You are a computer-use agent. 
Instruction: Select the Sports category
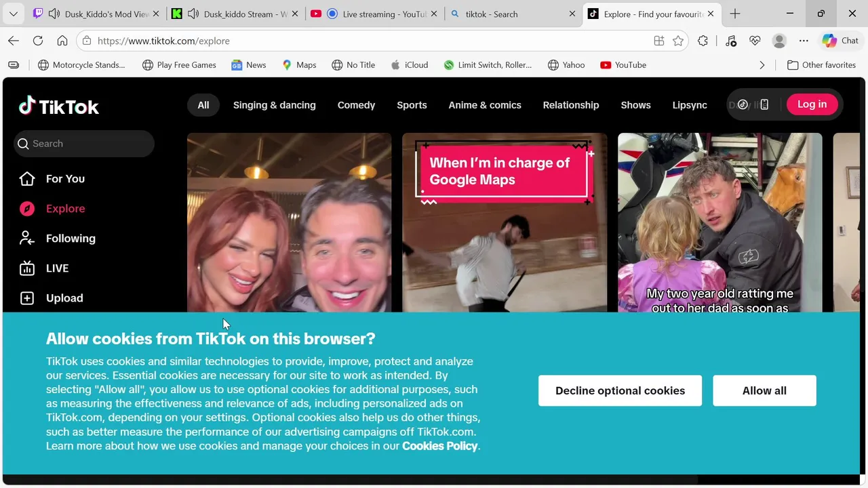412,105
